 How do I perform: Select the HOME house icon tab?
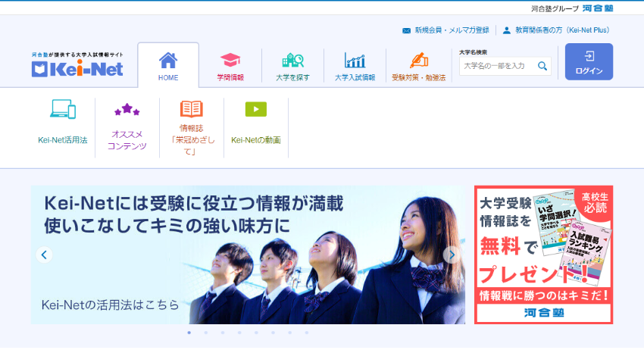[x=168, y=61]
